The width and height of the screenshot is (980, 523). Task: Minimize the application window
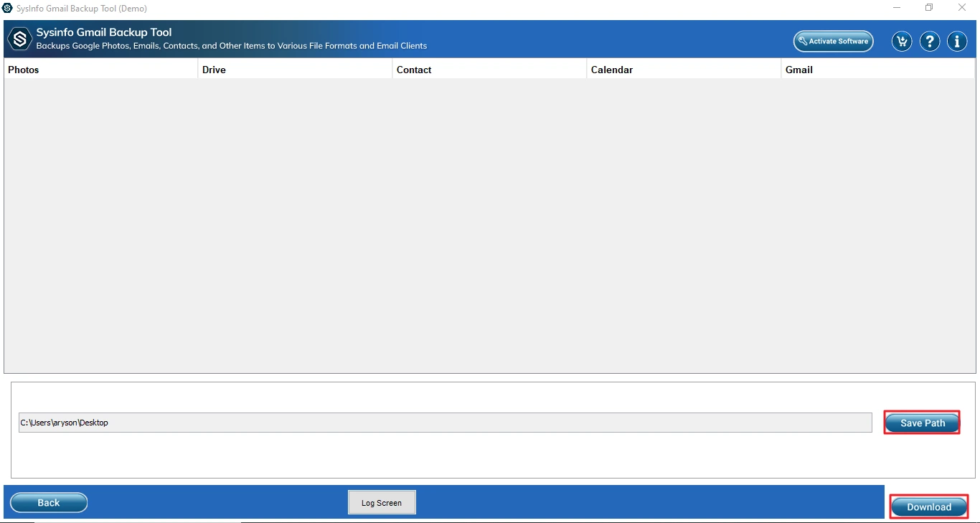point(895,8)
